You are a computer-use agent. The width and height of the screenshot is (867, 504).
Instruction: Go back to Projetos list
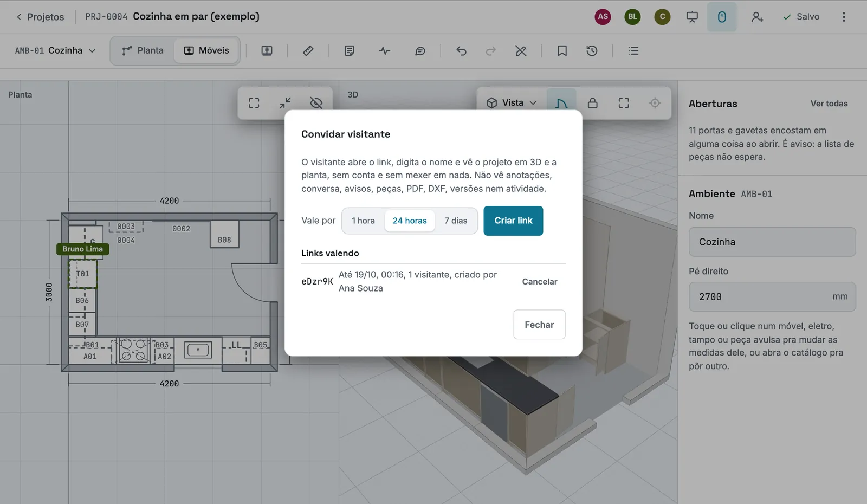(x=40, y=17)
